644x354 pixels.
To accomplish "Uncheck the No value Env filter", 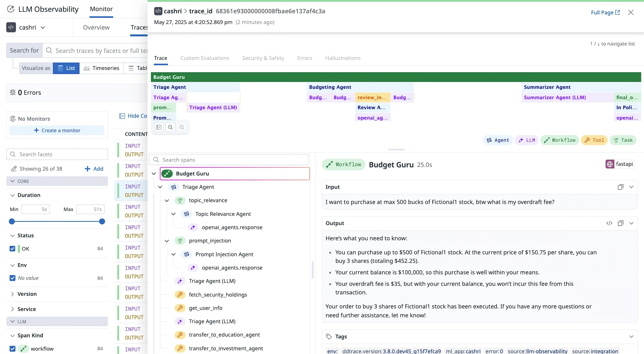I will [12, 278].
